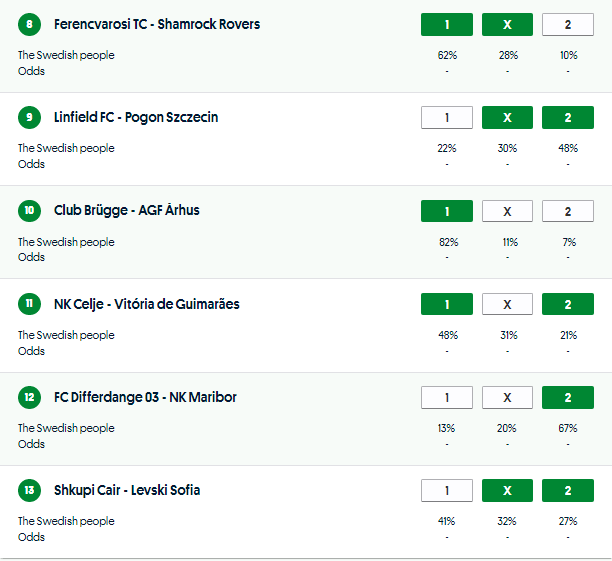
Task: Open match 8 Ferencvarosi TC - Shamrock Rovers
Action: [x=157, y=24]
